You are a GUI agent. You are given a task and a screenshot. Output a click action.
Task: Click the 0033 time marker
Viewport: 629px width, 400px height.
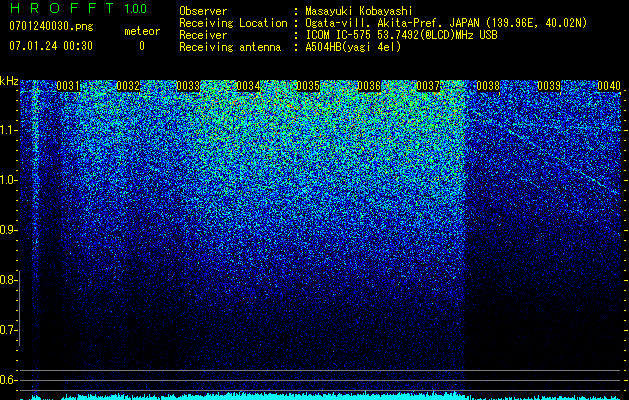point(188,86)
